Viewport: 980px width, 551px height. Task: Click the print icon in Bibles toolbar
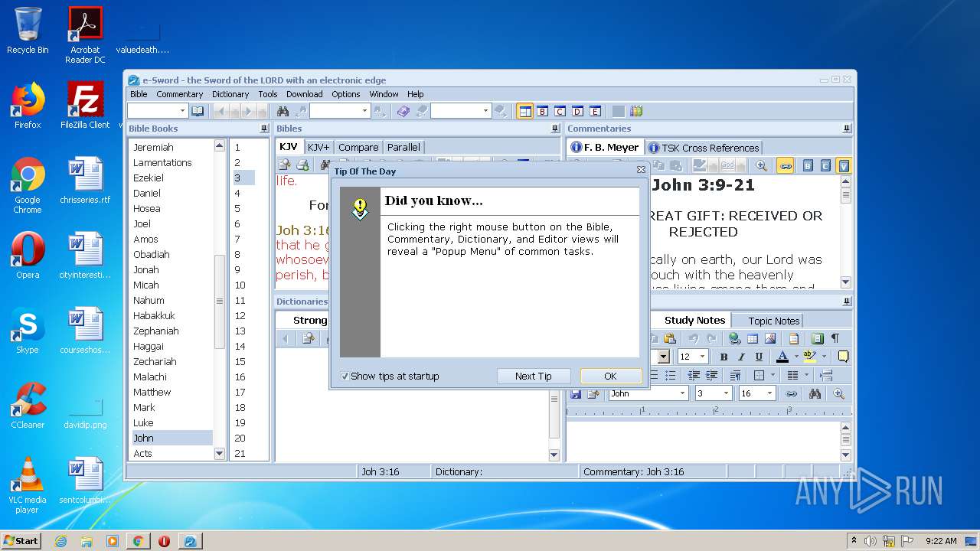tap(302, 165)
